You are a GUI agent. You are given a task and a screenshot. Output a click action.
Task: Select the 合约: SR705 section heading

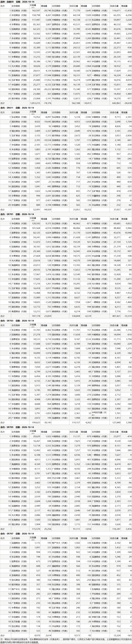[17, 427]
